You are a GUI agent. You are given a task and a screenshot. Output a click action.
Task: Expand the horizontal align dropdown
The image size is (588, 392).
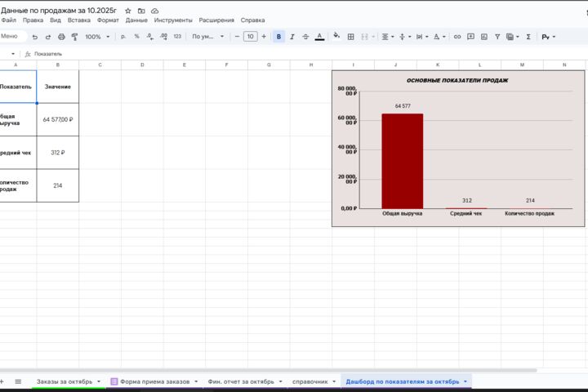click(x=392, y=37)
